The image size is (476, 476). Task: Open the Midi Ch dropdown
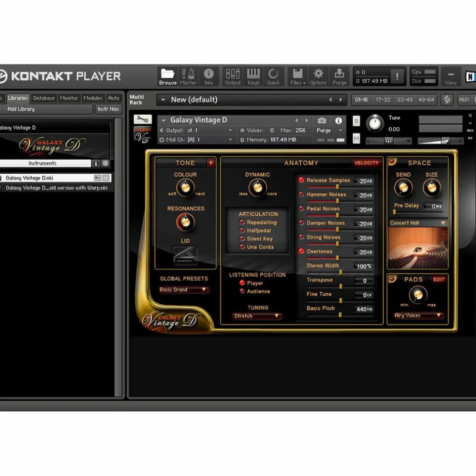click(x=196, y=140)
